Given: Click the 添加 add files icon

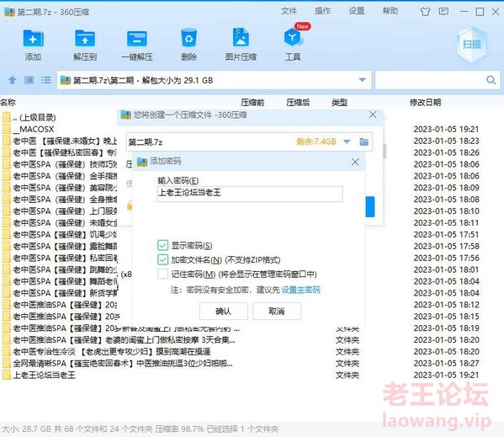Looking at the screenshot, I should [x=34, y=39].
